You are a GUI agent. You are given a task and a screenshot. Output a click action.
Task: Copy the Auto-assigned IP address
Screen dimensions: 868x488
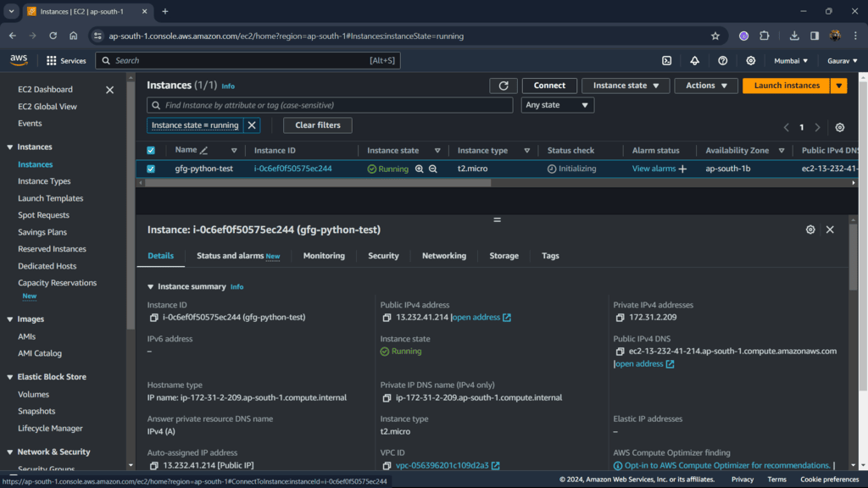[154, 466]
